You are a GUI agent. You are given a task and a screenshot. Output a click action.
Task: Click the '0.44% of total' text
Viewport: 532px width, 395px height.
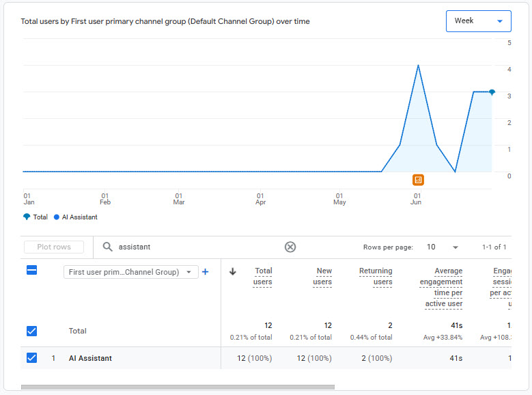click(x=372, y=338)
